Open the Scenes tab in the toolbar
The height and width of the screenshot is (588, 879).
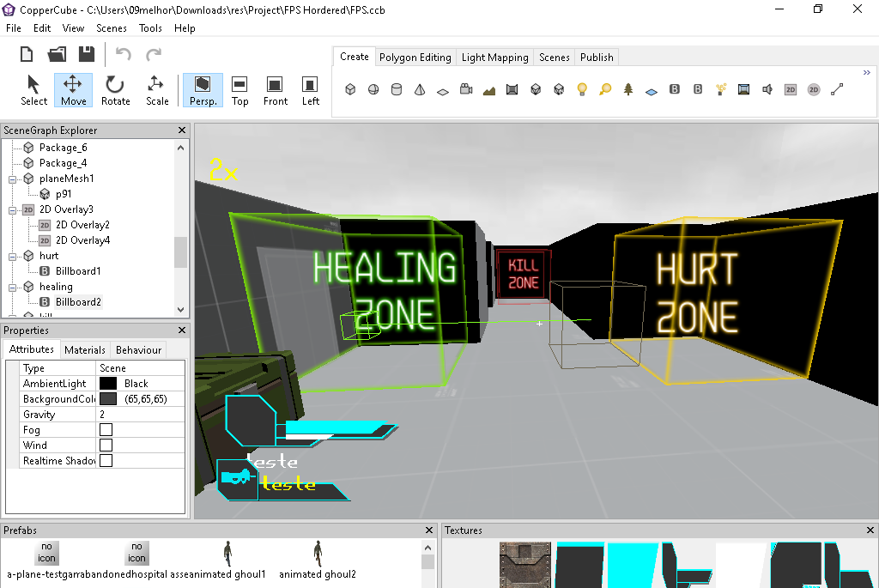pos(554,58)
